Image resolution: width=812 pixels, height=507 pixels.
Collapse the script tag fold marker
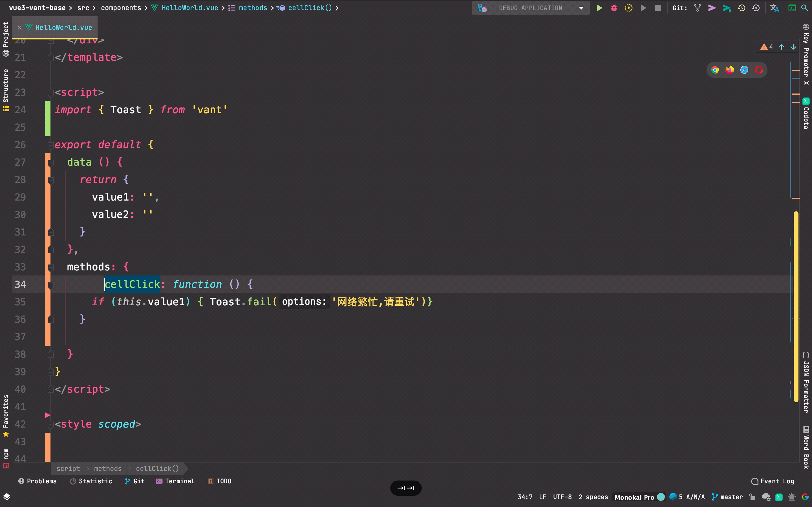tap(51, 93)
